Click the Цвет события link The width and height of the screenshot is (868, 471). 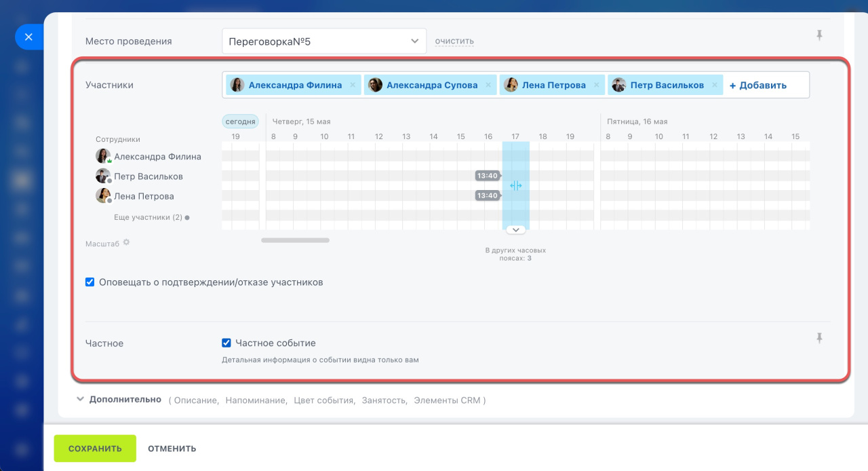pyautogui.click(x=324, y=400)
